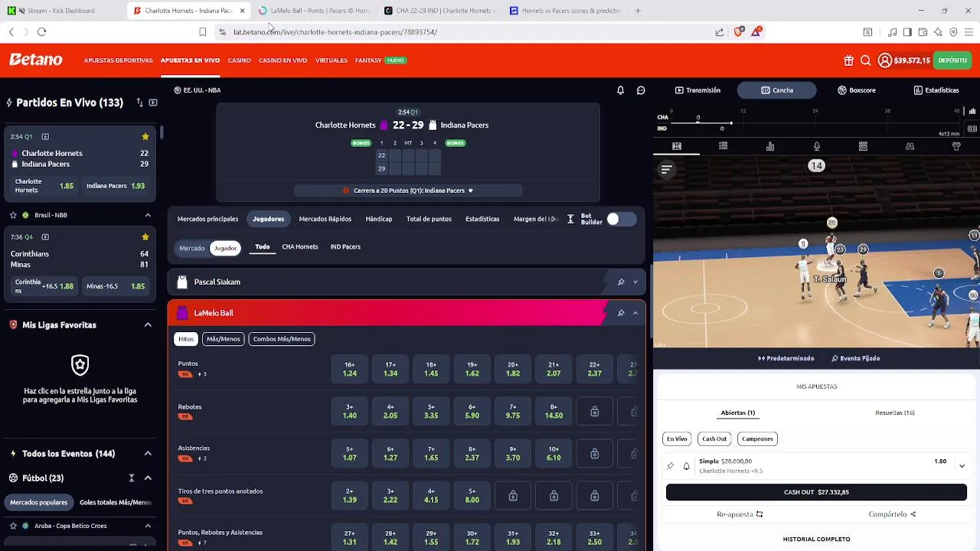Open the bar chart stats icon in tracker

[x=770, y=146]
